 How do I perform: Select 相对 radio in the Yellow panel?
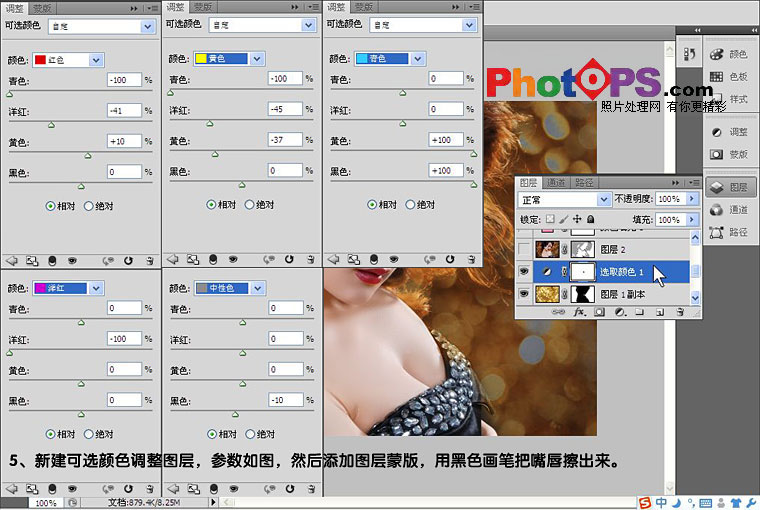[x=211, y=205]
